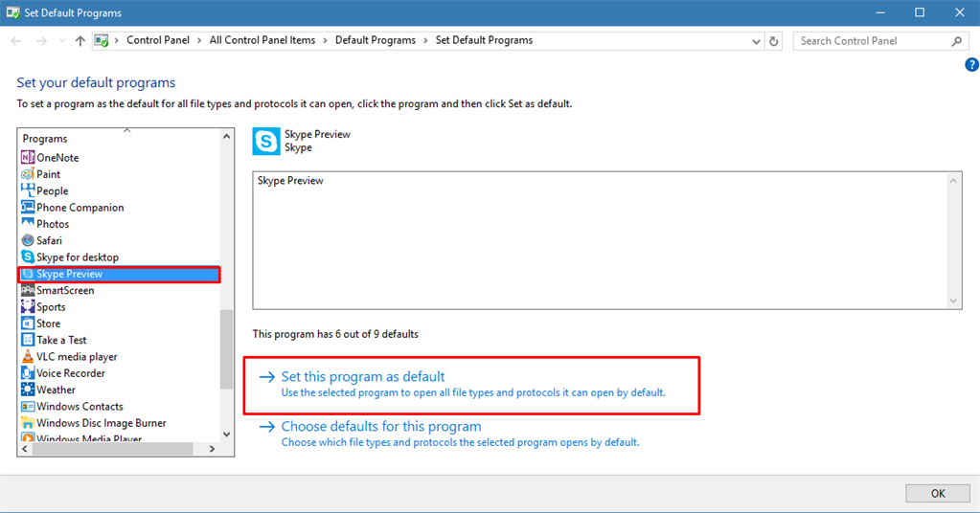Image resolution: width=980 pixels, height=513 pixels.
Task: Choose the Safari icon in Programs list
Action: pos(28,240)
